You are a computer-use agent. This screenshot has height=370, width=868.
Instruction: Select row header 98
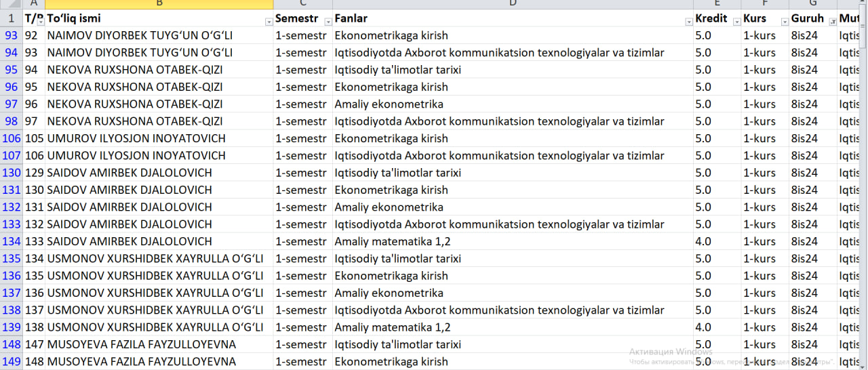(x=12, y=121)
